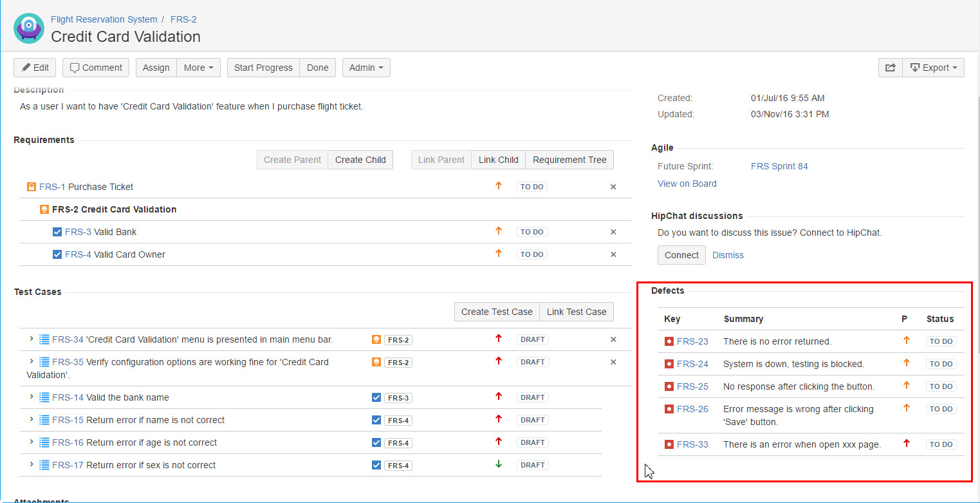The width and height of the screenshot is (980, 503).
Task: Click the Create Test Case button
Action: [497, 312]
